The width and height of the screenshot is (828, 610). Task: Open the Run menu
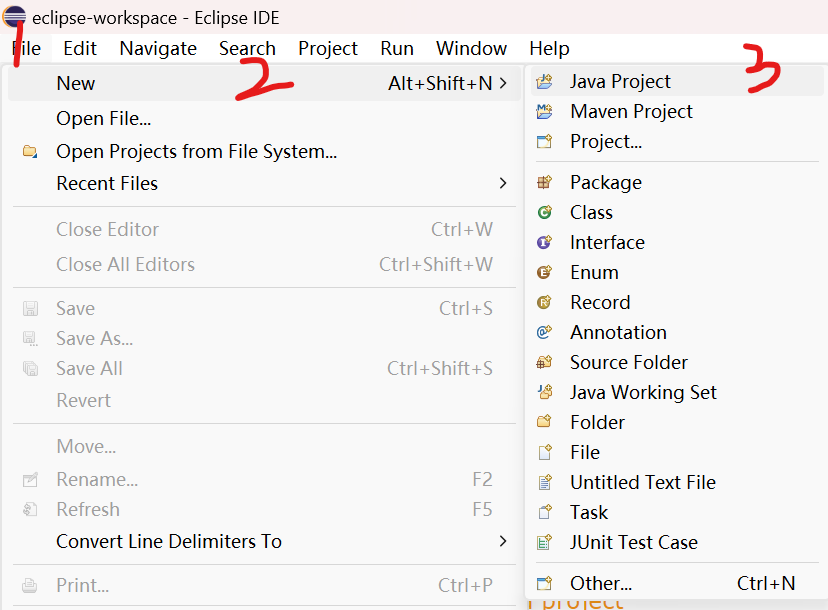(397, 48)
